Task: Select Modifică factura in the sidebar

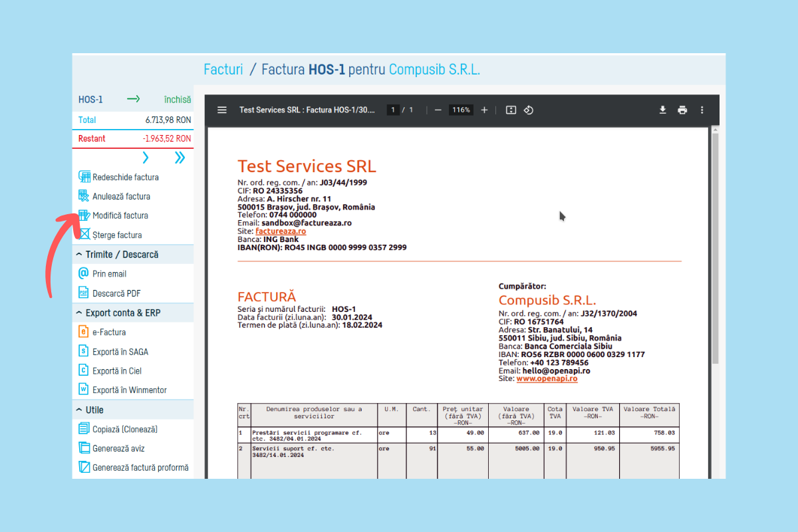Action: pyautogui.click(x=120, y=215)
